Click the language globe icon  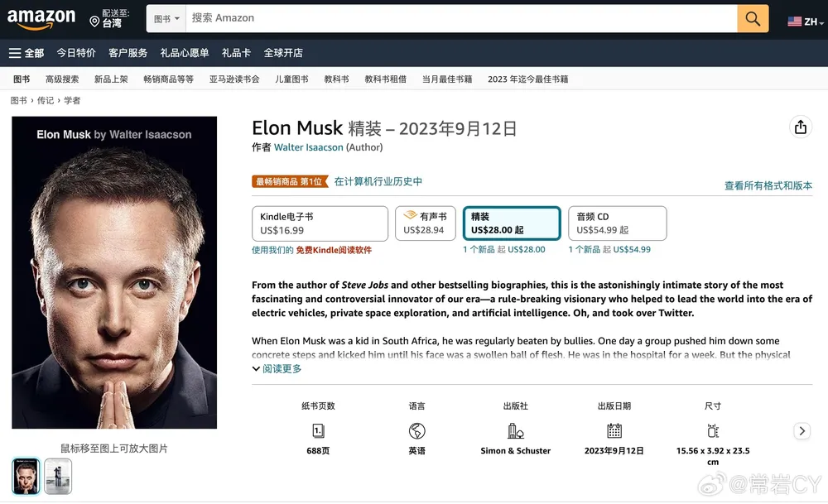[416, 431]
